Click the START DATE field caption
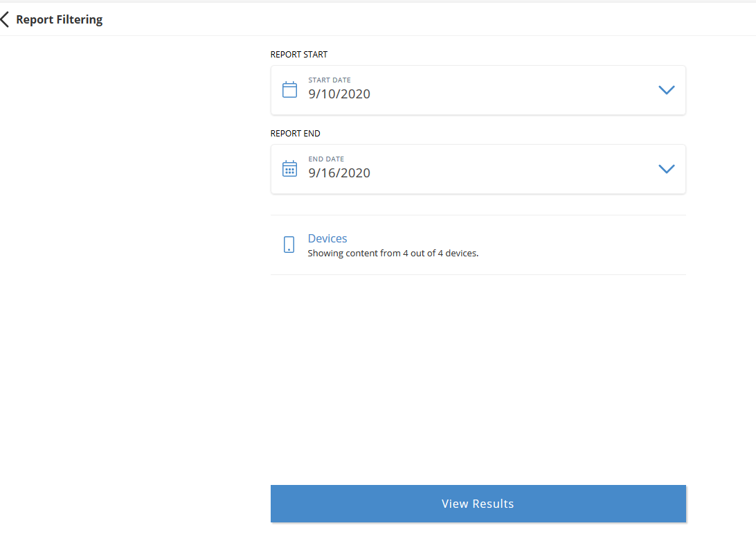The height and width of the screenshot is (548, 756). (x=330, y=80)
